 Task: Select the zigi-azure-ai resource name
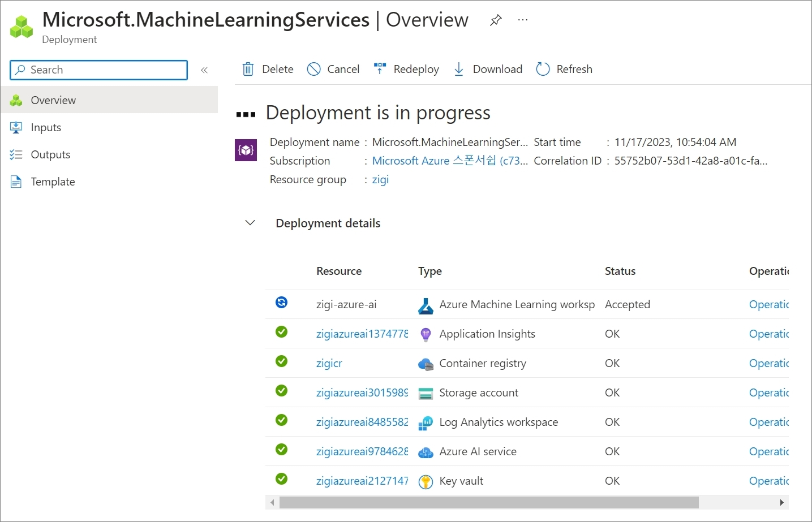(346, 304)
